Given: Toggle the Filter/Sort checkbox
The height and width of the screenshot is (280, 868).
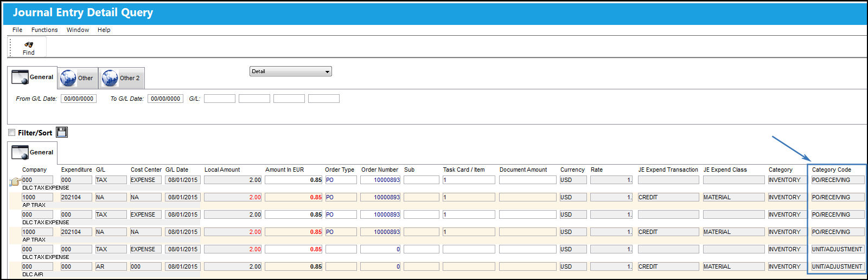Looking at the screenshot, I should (12, 133).
